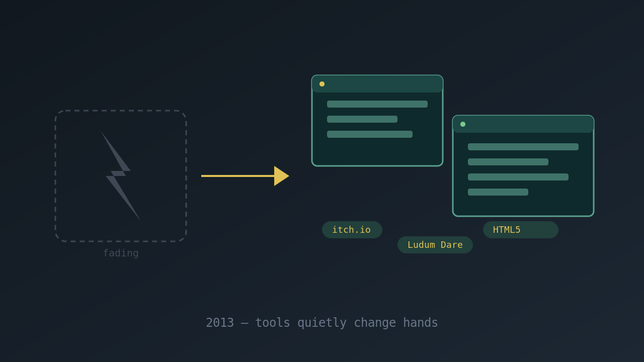Click the top text line in first window
Image resolution: width=644 pixels, height=362 pixels.
pyautogui.click(x=377, y=104)
